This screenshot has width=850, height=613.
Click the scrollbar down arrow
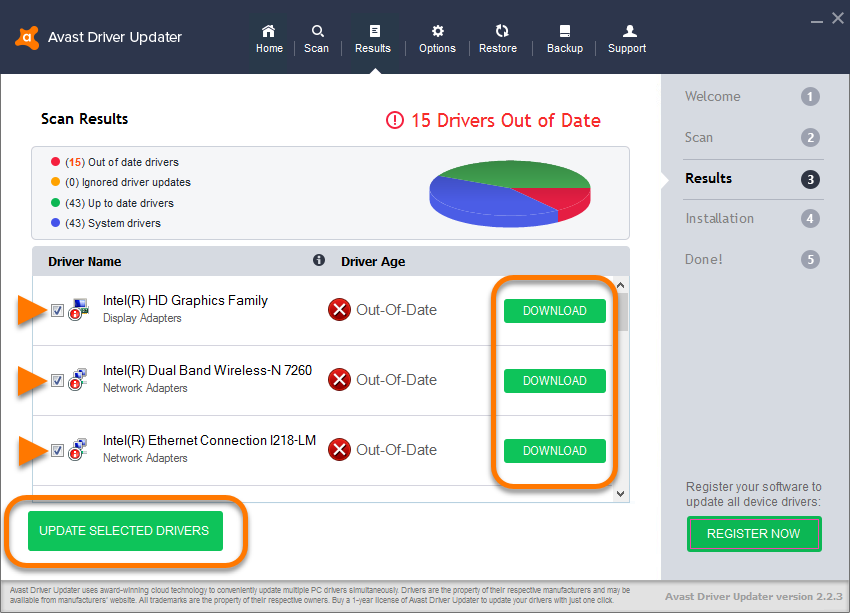coord(621,492)
